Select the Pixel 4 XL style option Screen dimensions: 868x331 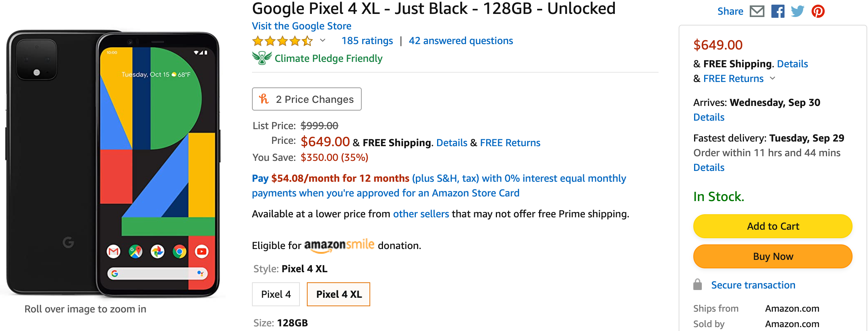(x=338, y=294)
